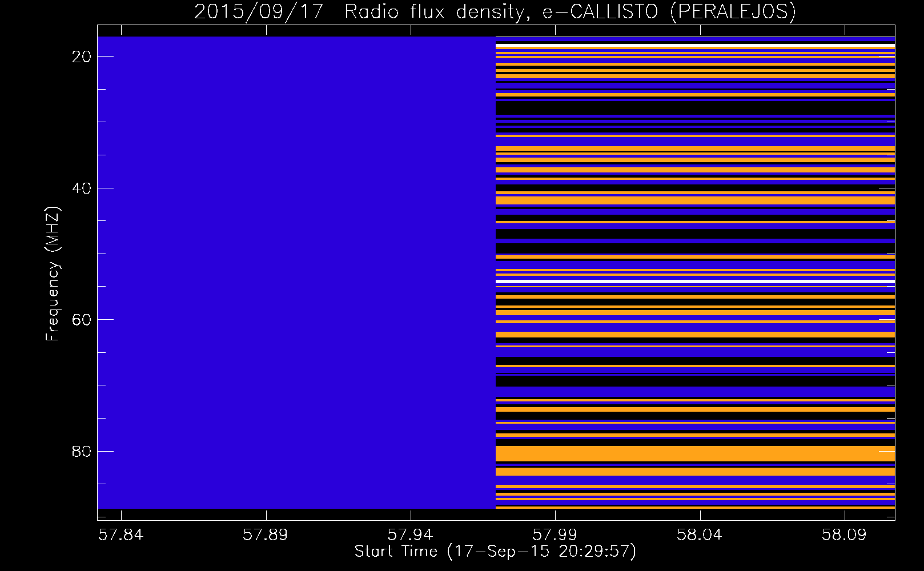The height and width of the screenshot is (571, 924).
Task: Click the 20 frequency tick label
Action: pyautogui.click(x=82, y=57)
